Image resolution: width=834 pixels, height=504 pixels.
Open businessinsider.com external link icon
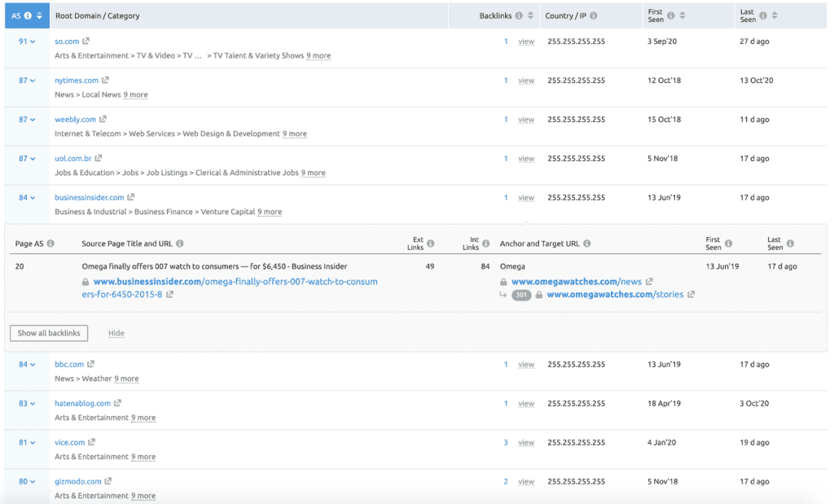[131, 197]
